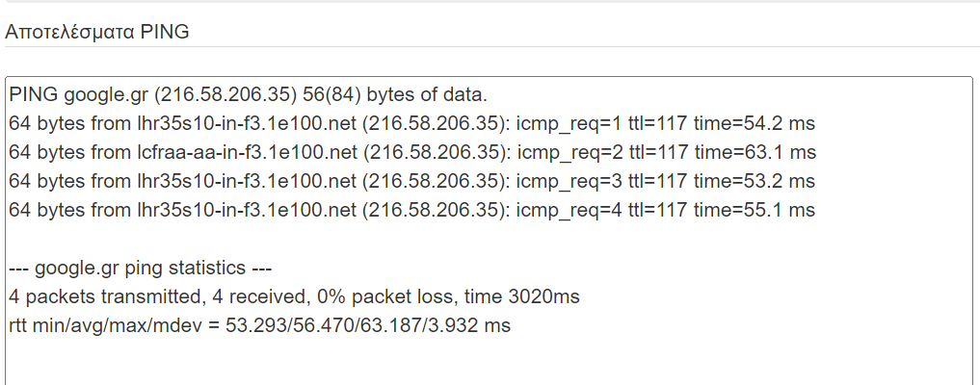Click inside the PING results text area

pyautogui.click(x=490, y=231)
